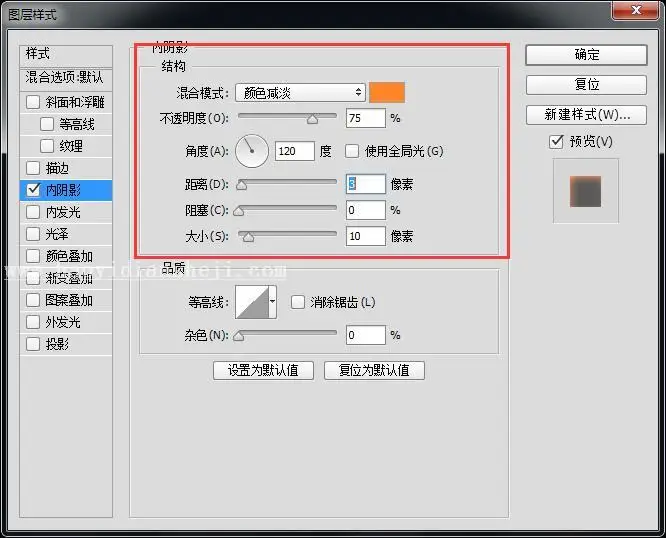666x538 pixels.
Task: Click the 杂色 noise slider handle
Action: (239, 336)
